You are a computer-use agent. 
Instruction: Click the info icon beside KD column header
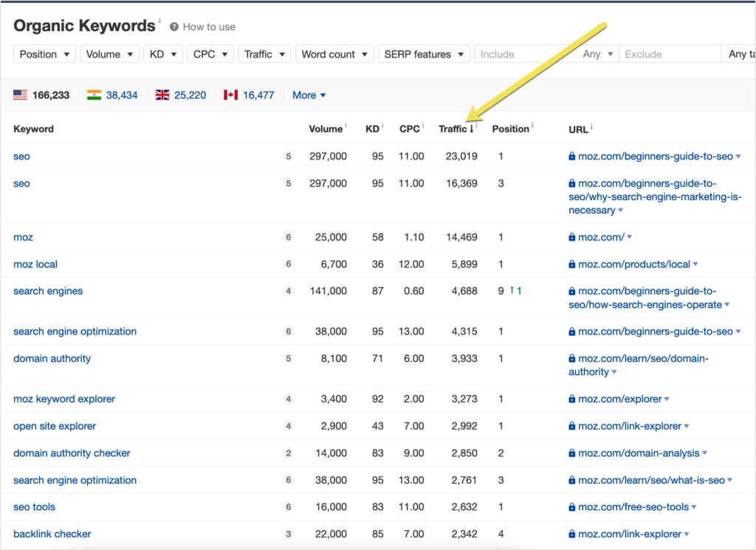(382, 126)
